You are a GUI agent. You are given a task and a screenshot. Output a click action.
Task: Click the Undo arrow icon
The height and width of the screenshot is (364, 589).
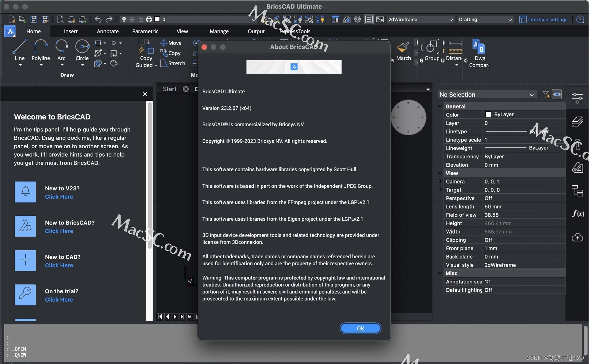coord(98,19)
